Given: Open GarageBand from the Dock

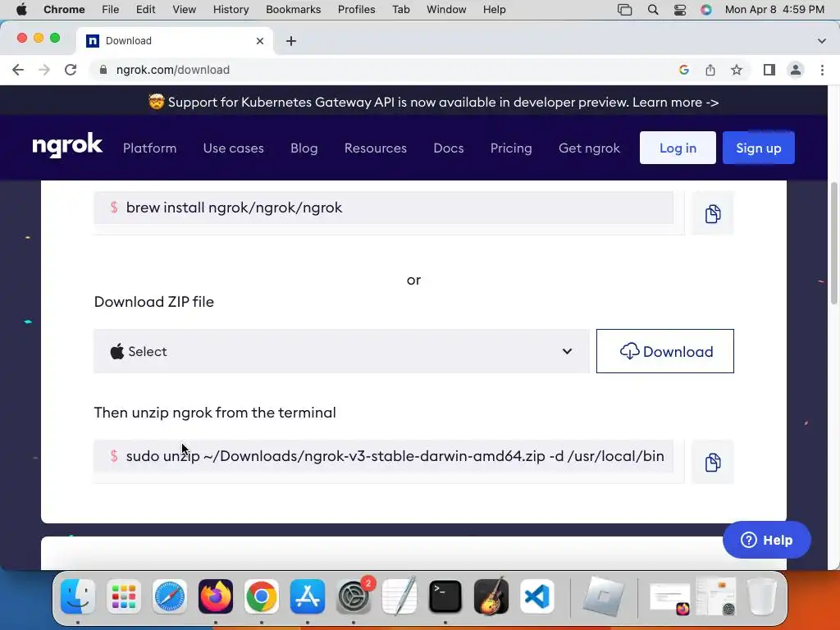Looking at the screenshot, I should click(491, 596).
